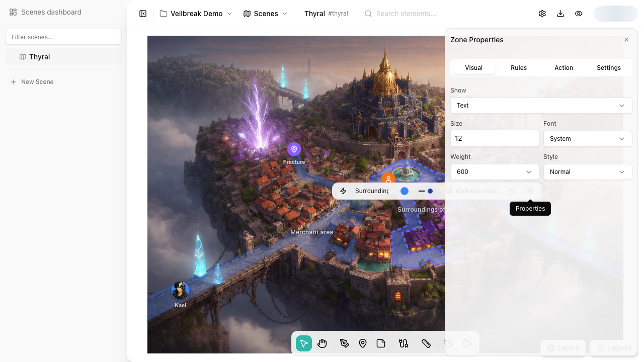Open scene settings gear icon
The image size is (644, 362).
(542, 14)
